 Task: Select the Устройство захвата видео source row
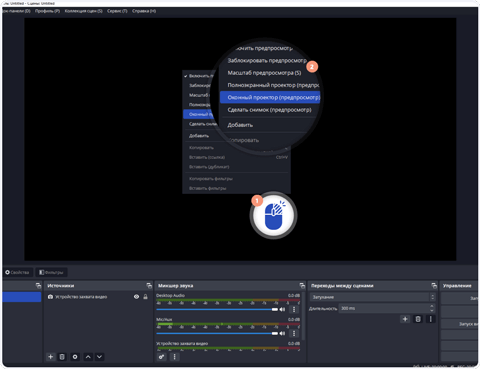(98, 297)
